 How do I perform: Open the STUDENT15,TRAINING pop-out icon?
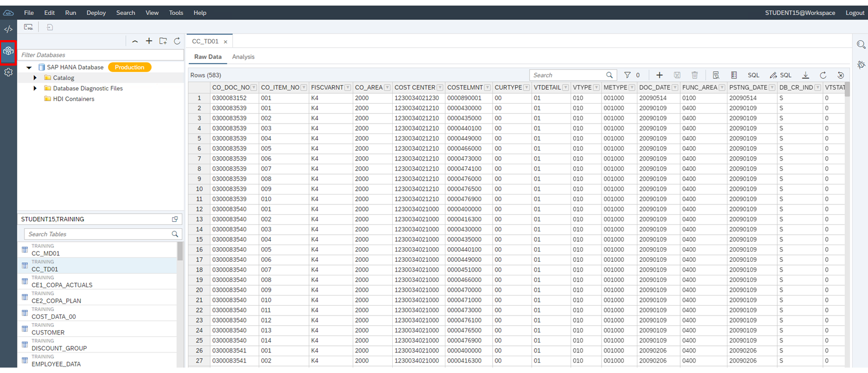coord(175,219)
